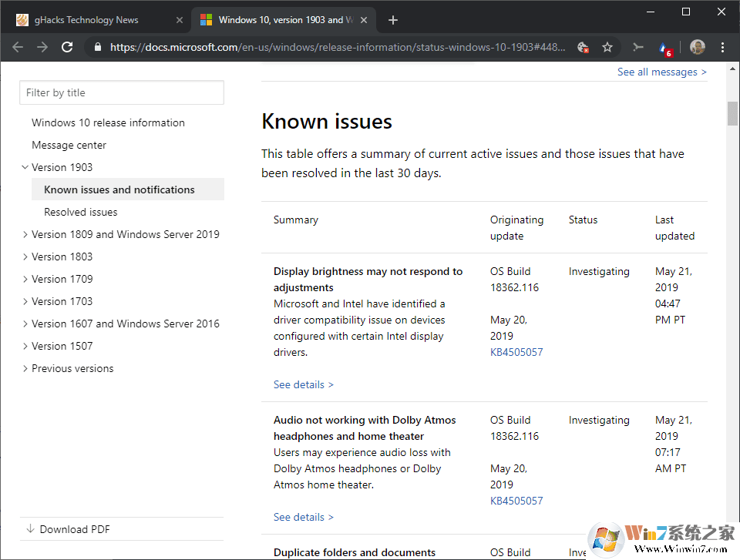Open See details for Dolby Atmos issue

303,517
